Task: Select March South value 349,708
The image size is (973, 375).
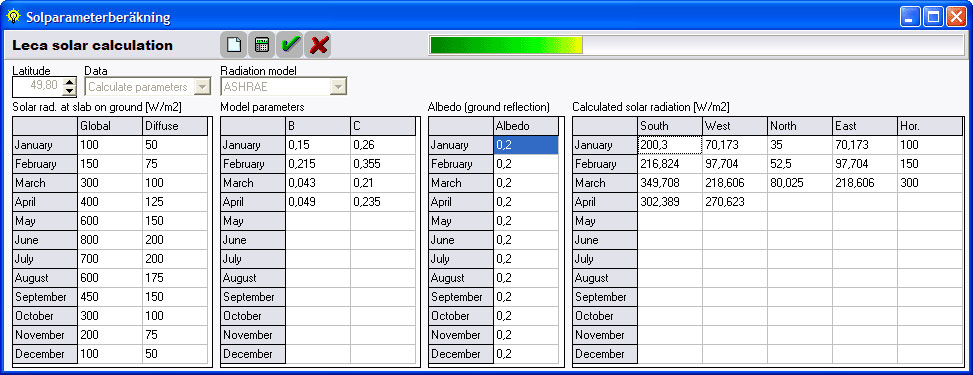Action: pos(670,183)
